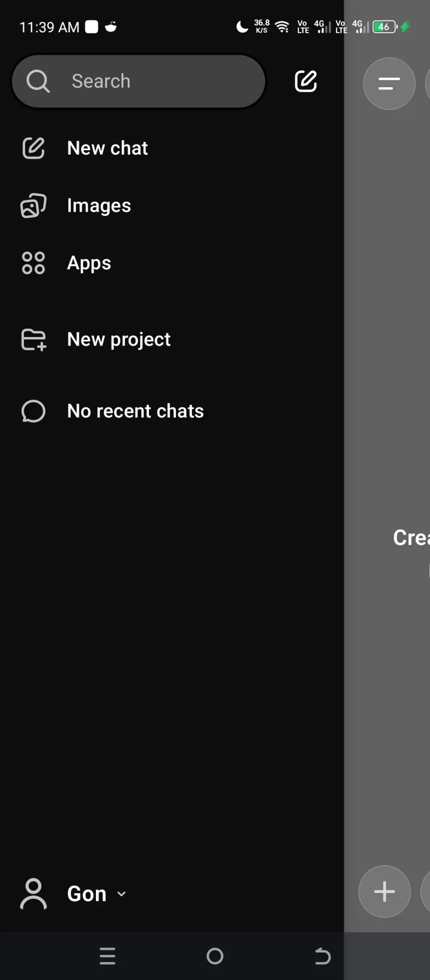Tap the compose new chat icon beside search
The image size is (430, 980).
pyautogui.click(x=306, y=81)
